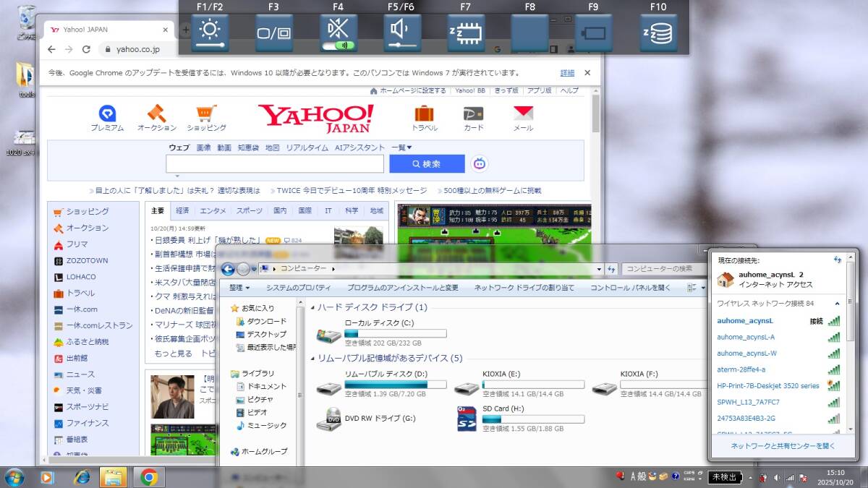This screenshot has height=488, width=868.
Task: Open Yahoo メール envelope icon
Action: click(523, 114)
